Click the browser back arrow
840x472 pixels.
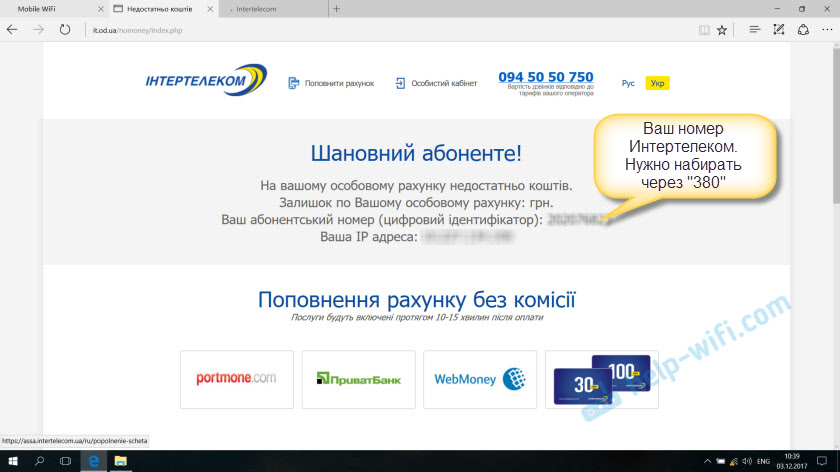pyautogui.click(x=12, y=30)
